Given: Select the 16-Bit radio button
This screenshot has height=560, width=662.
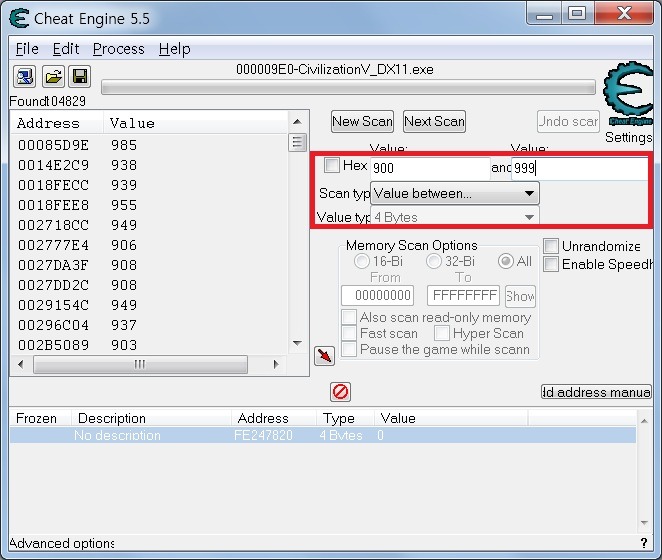Looking at the screenshot, I should point(362,261).
